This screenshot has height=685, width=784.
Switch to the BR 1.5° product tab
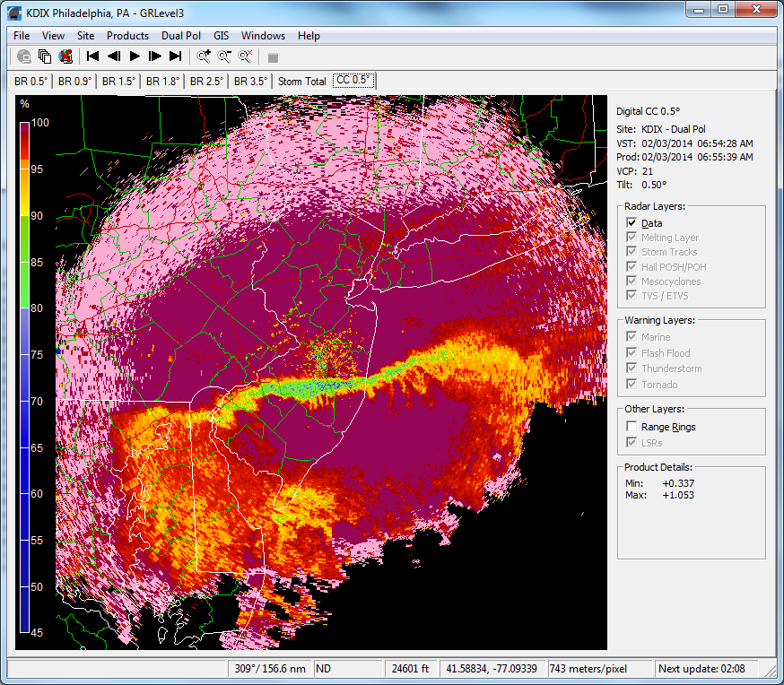pyautogui.click(x=118, y=81)
